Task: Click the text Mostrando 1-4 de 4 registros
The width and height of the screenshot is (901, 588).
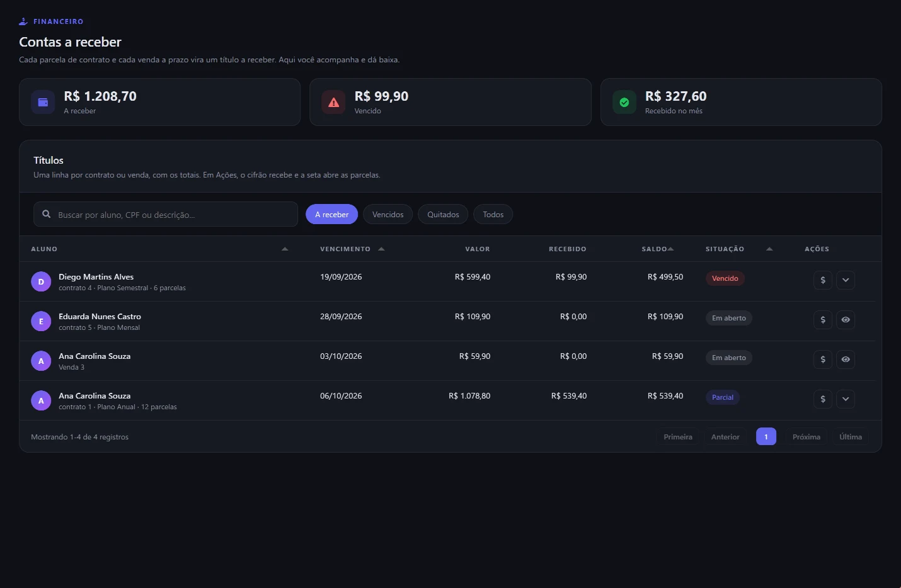Action: [79, 437]
